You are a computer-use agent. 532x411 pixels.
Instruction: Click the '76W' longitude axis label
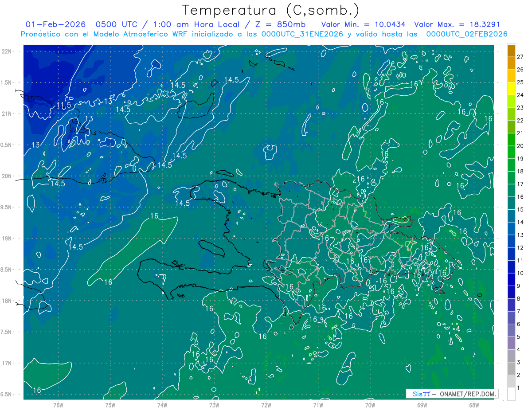(58, 405)
